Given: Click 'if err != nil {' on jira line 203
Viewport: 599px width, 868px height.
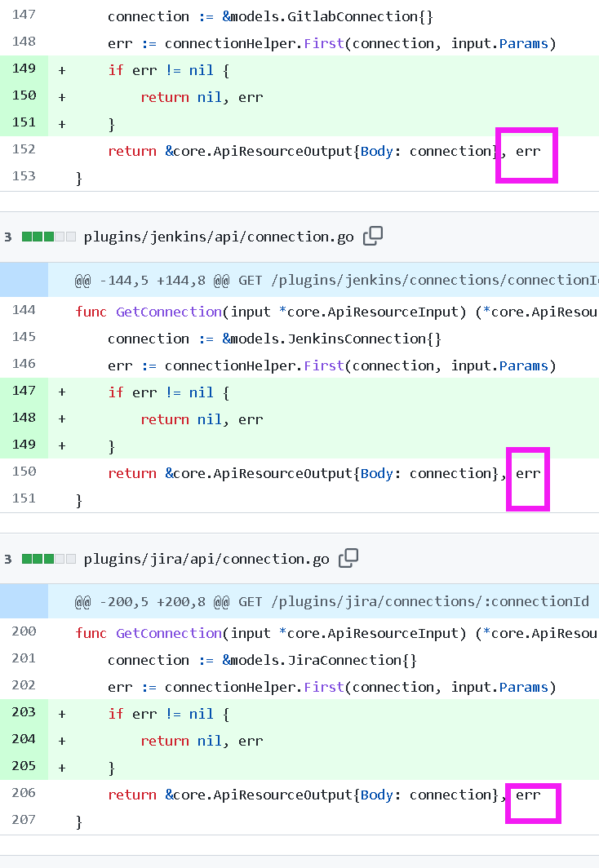Looking at the screenshot, I should pyautogui.click(x=169, y=715).
